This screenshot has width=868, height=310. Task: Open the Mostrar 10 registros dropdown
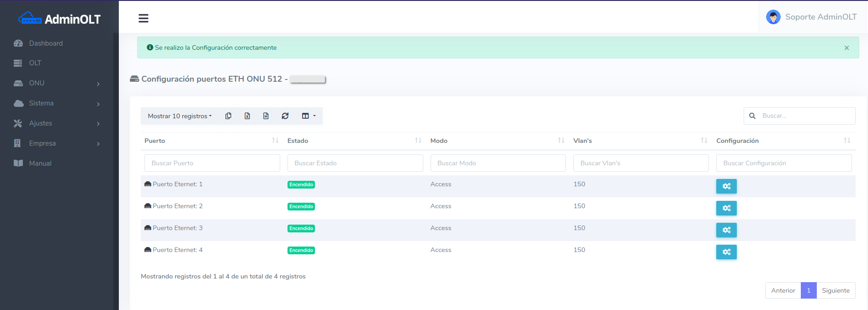coord(180,116)
